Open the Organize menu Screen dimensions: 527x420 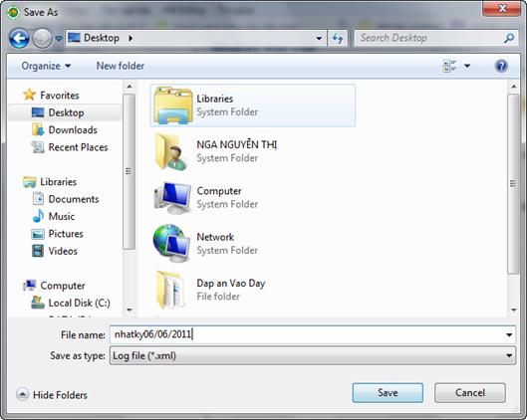[46, 66]
